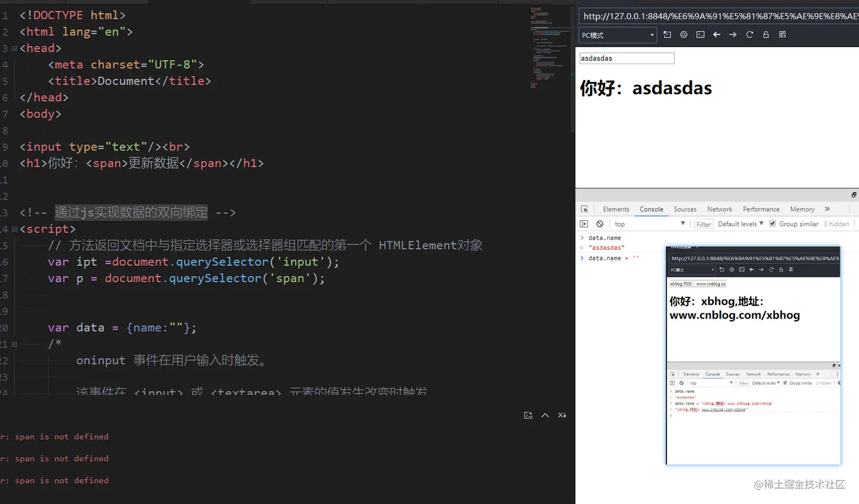Undock DevTools with the window restore icon
Image resolution: width=859 pixels, height=504 pixels.
coord(854,195)
